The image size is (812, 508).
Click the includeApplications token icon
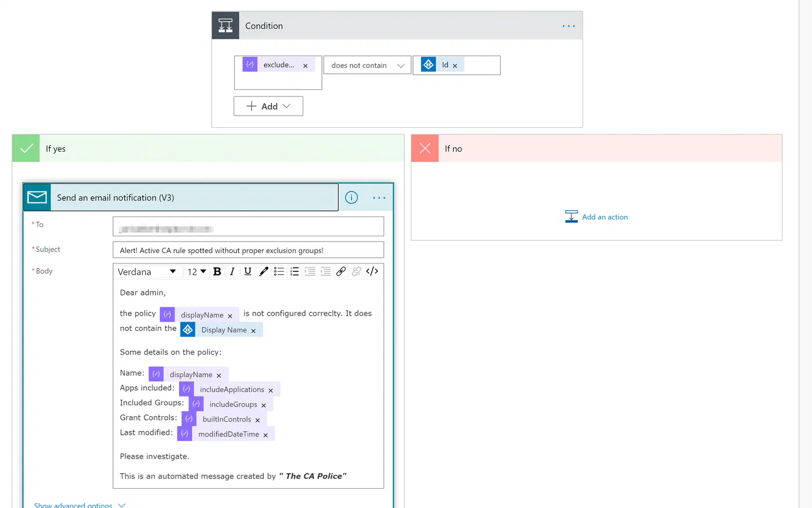(186, 389)
